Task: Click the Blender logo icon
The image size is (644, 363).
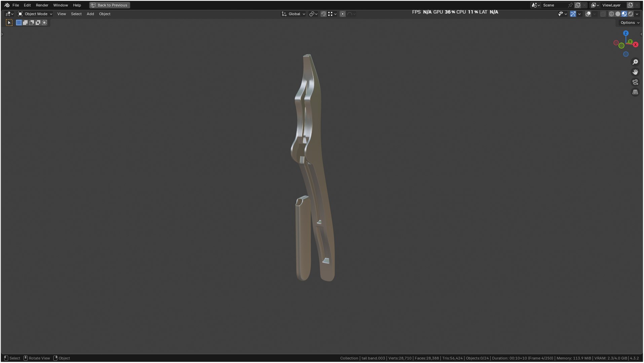Action: tap(7, 5)
